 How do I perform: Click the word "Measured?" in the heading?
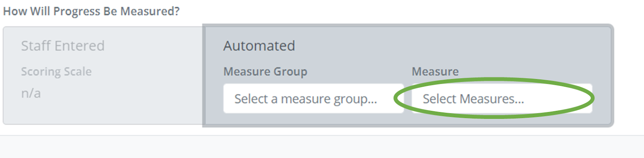[150, 11]
